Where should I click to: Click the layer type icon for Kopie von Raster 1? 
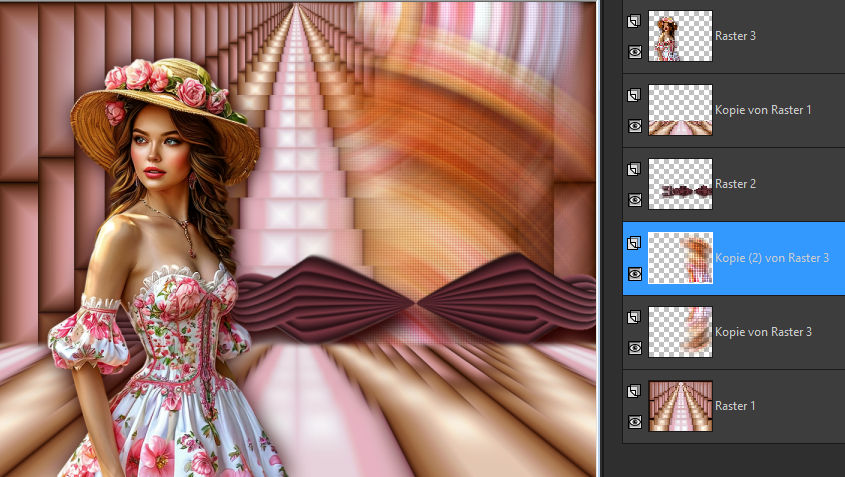tap(634, 95)
